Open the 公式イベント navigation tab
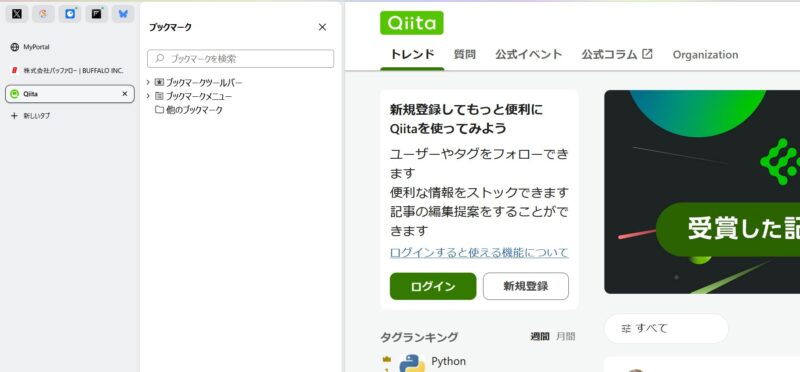The height and width of the screenshot is (372, 800). 529,55
